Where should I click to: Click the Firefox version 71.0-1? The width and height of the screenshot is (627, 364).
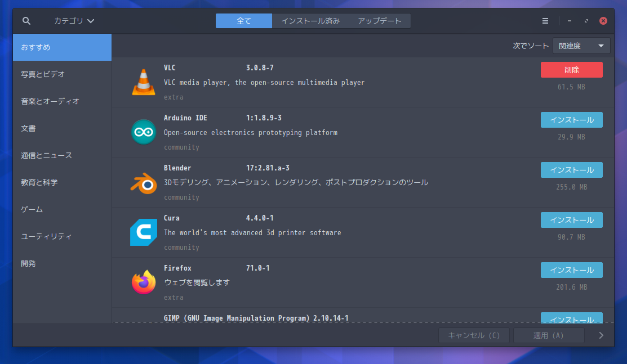coord(258,268)
